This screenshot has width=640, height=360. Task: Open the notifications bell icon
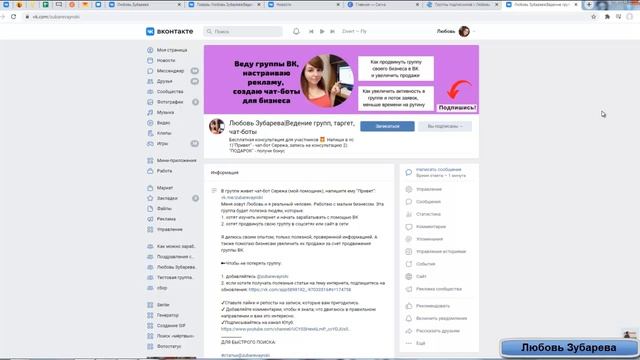tap(296, 31)
